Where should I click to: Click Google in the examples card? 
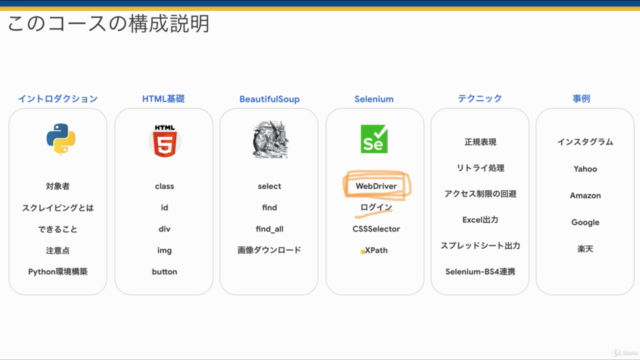[x=585, y=222]
